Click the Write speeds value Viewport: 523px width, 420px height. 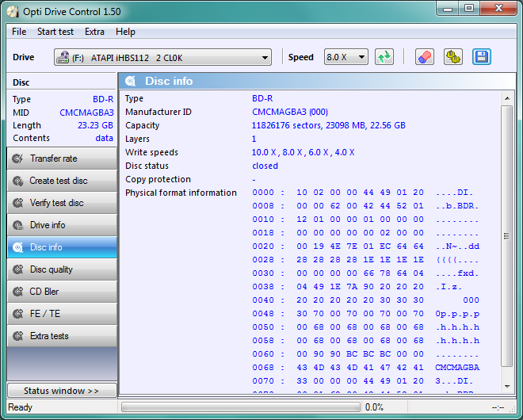coord(303,152)
